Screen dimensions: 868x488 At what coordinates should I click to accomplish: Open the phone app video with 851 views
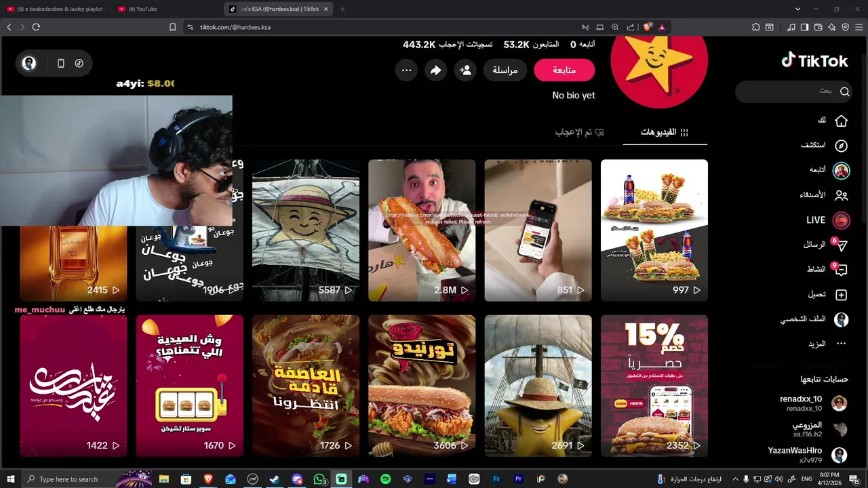[538, 230]
